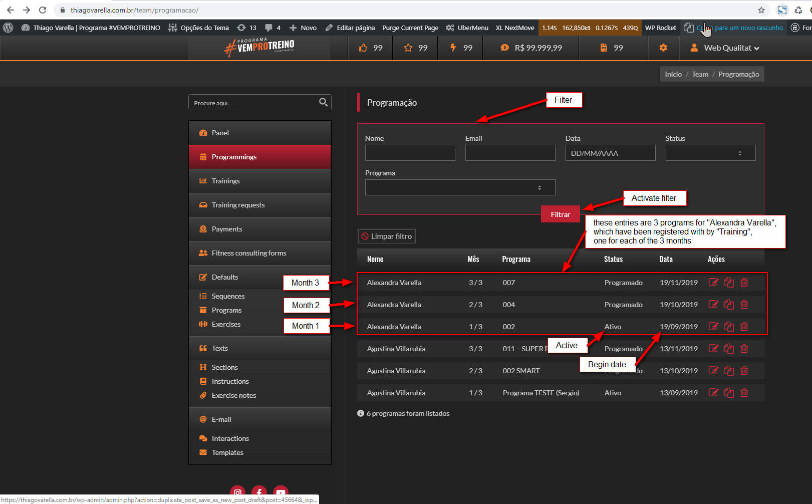This screenshot has width=812, height=504.
Task: Click the edit icon for program 007 row
Action: pos(713,283)
